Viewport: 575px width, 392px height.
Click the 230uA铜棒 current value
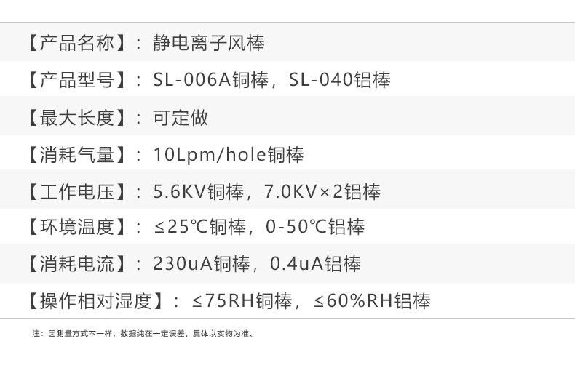click(202, 264)
